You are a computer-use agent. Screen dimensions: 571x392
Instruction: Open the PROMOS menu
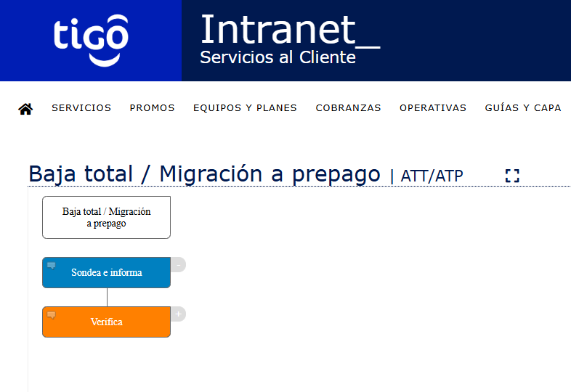click(x=153, y=108)
